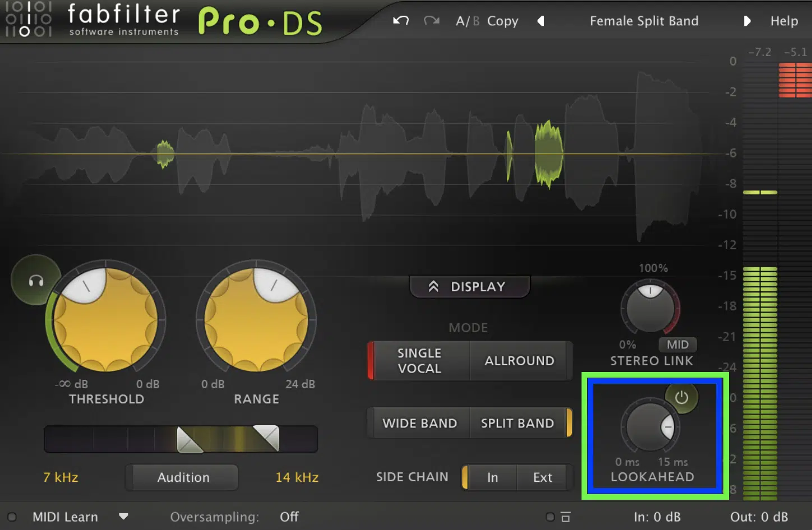Click the resize icon in bottom bar
This screenshot has height=530, width=812.
(x=565, y=517)
